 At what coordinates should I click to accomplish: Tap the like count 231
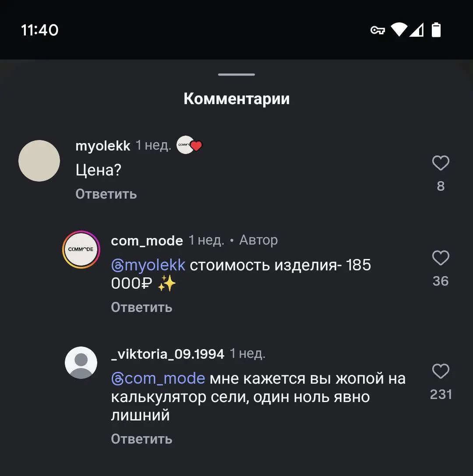[x=441, y=394]
